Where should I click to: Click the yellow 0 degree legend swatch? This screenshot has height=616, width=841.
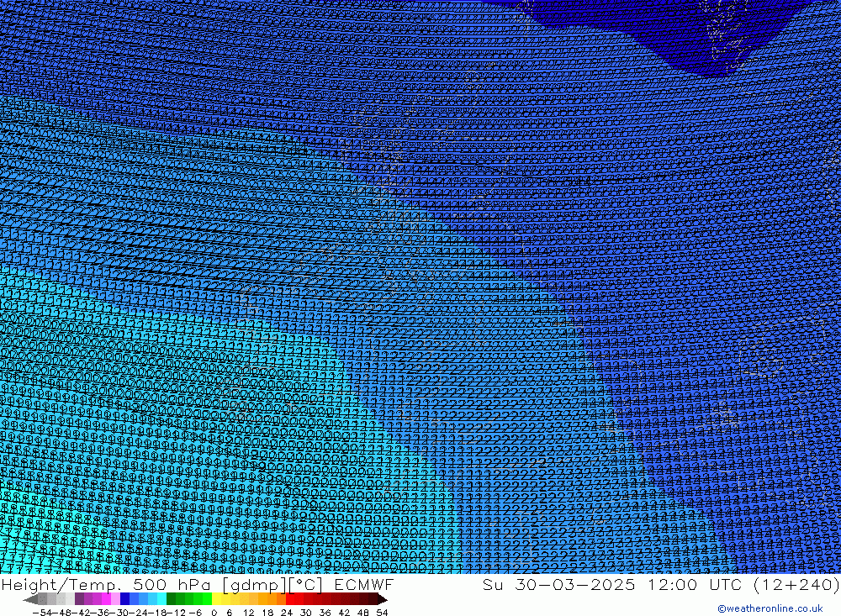pos(216,599)
